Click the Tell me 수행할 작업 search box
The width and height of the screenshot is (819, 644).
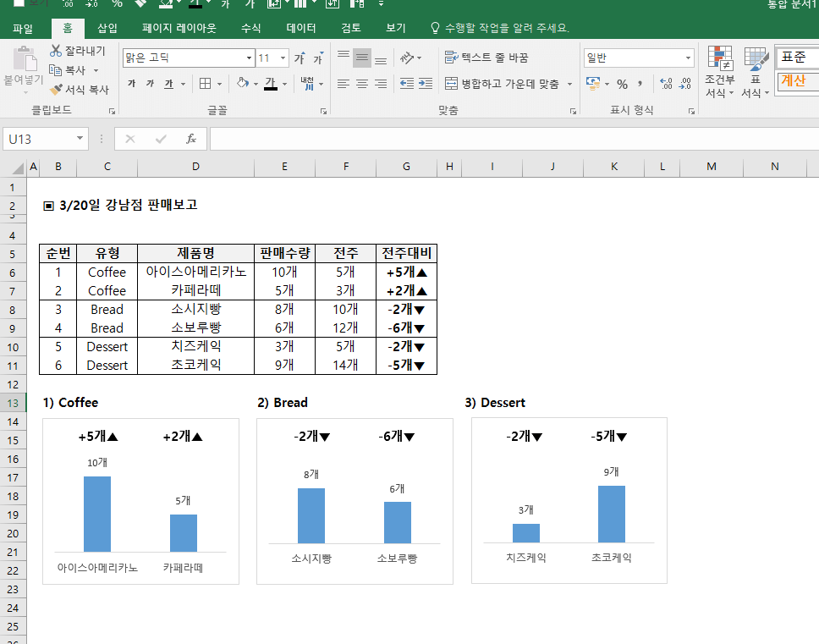coord(500,28)
